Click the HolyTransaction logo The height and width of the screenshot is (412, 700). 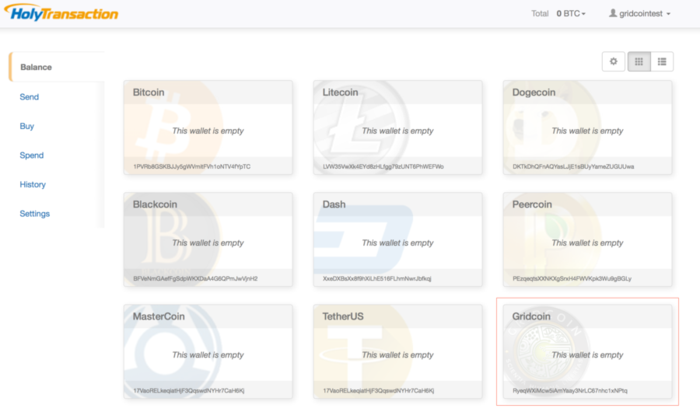click(61, 12)
